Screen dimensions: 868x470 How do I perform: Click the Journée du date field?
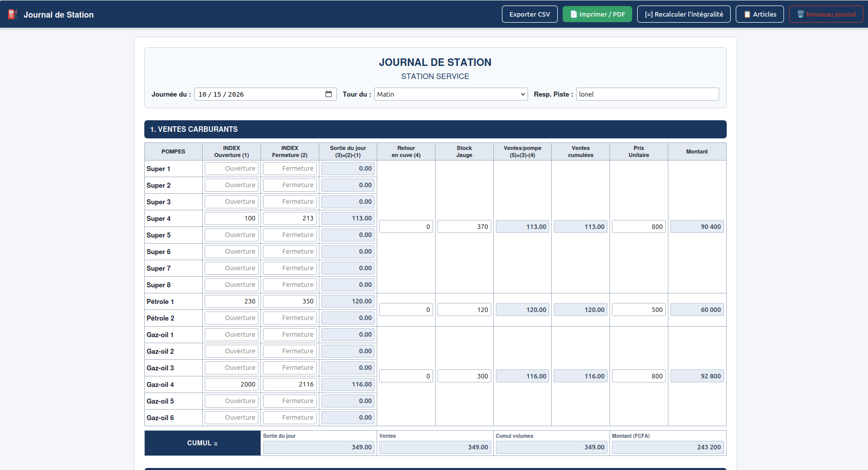[265, 94]
